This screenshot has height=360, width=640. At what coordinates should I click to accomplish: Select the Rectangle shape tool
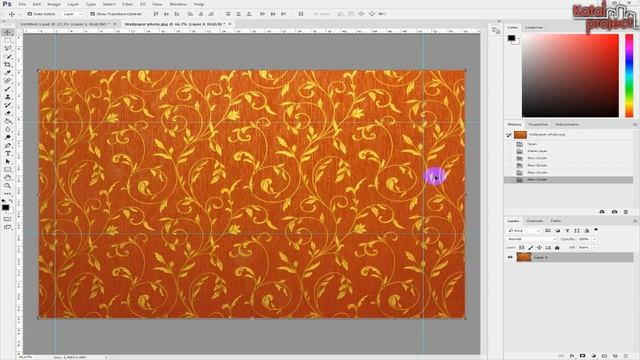8,170
